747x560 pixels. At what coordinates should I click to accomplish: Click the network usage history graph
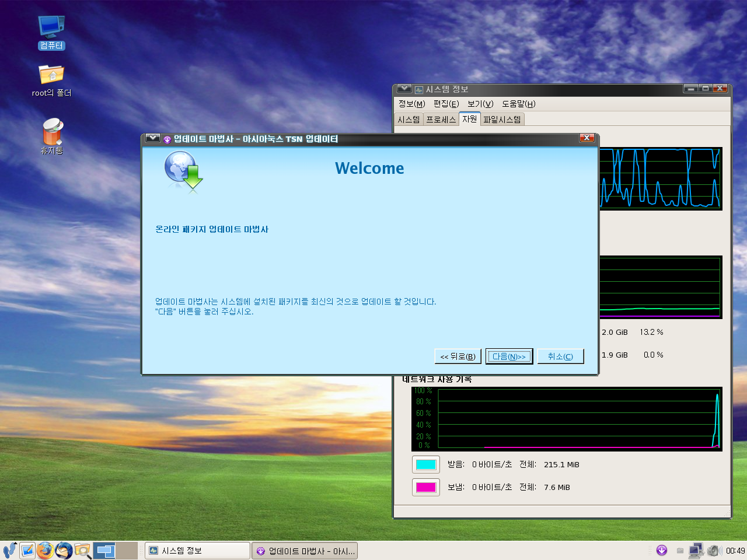pos(567,419)
